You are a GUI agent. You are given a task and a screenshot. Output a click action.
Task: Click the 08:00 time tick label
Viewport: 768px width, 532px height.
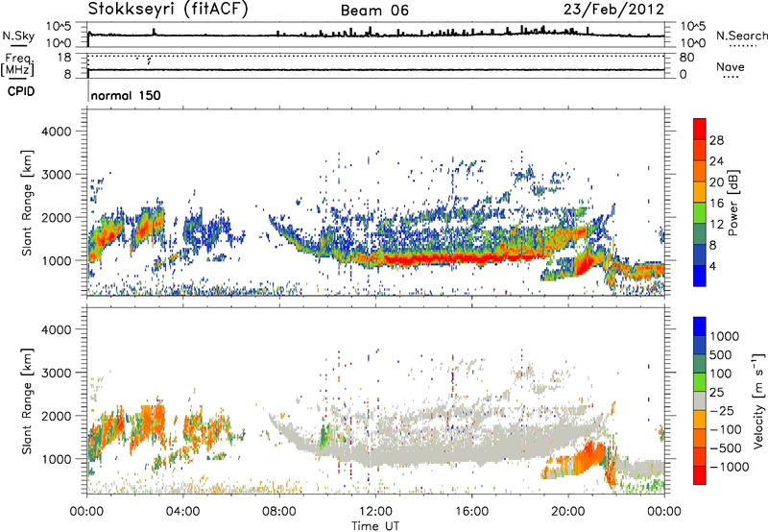coord(279,512)
